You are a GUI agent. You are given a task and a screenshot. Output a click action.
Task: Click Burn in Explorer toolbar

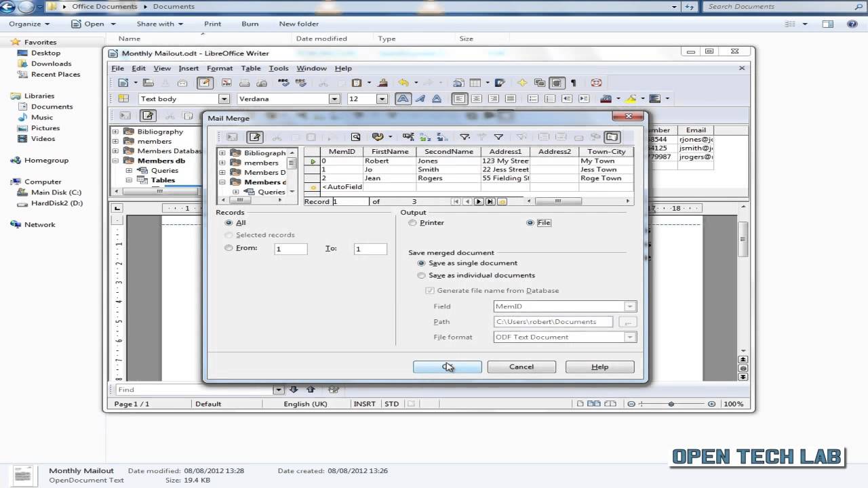tap(250, 24)
